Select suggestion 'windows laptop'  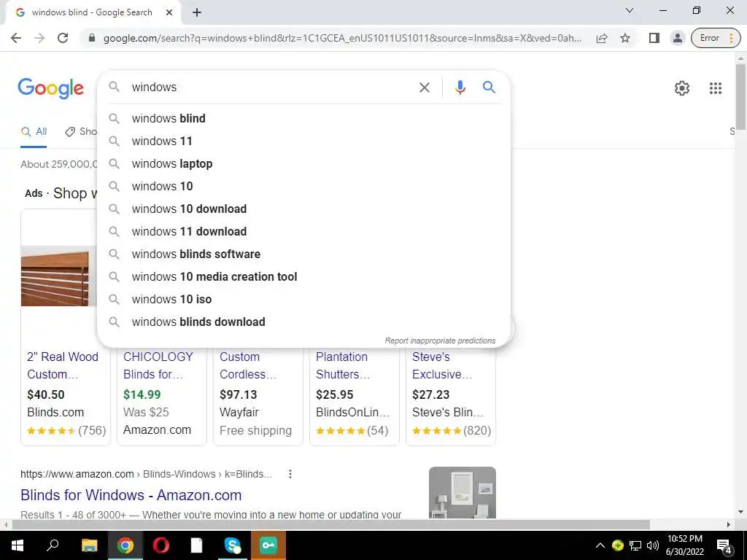(303, 164)
